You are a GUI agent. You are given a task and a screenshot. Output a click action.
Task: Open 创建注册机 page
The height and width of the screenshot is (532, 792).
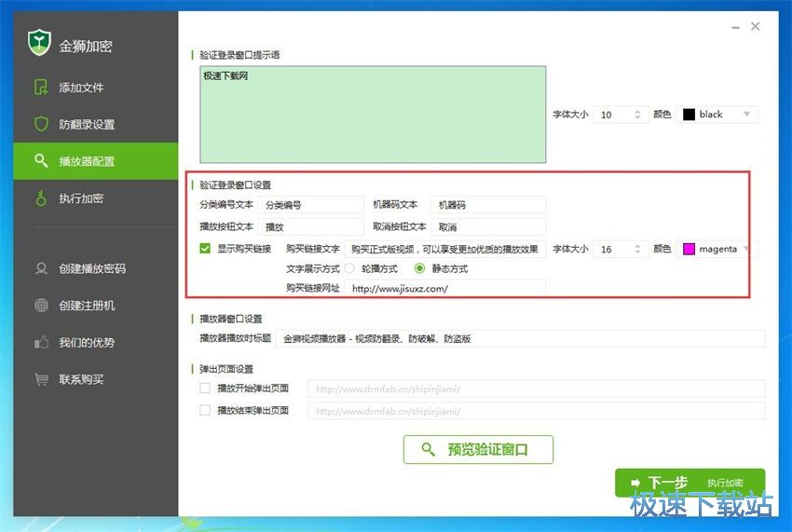95,306
